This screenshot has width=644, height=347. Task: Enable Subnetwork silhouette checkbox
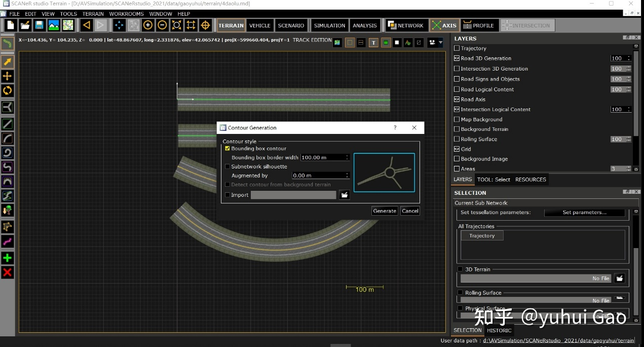click(x=228, y=166)
